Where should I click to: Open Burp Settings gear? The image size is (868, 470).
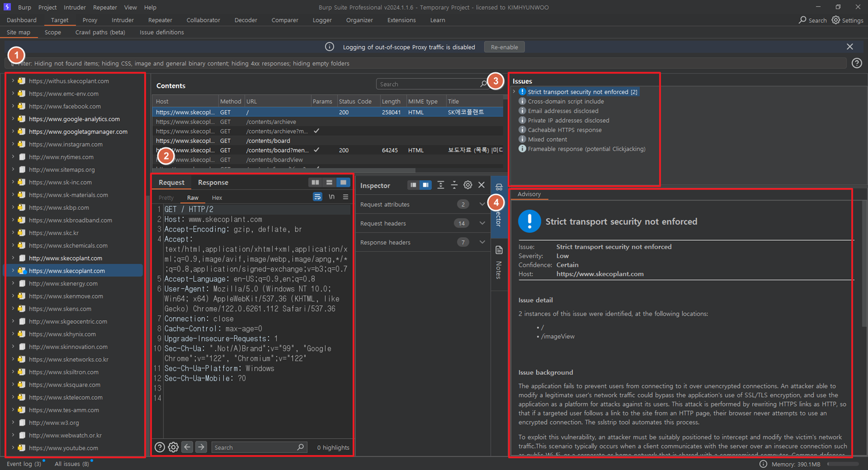pyautogui.click(x=836, y=20)
